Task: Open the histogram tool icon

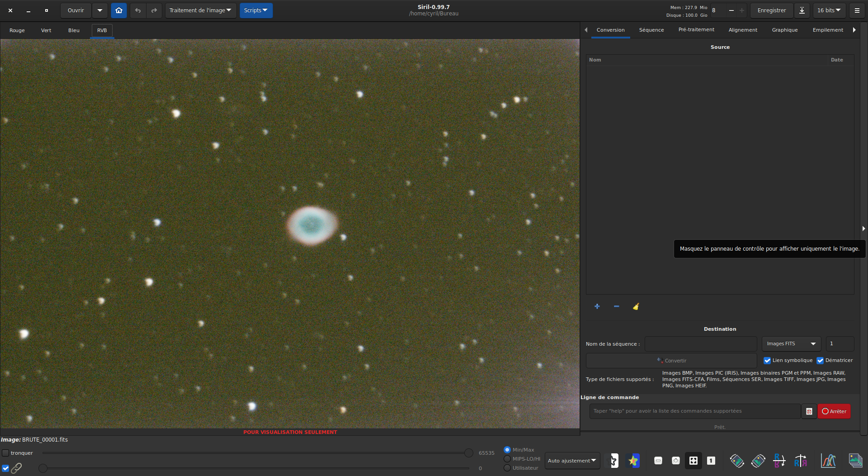Action: 828,461
